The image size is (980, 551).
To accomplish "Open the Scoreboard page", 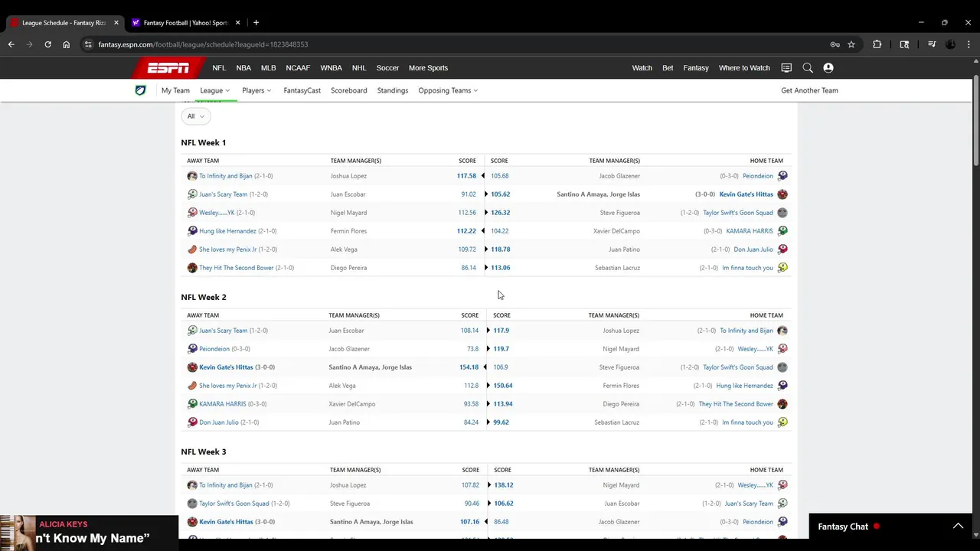I will pos(348,90).
